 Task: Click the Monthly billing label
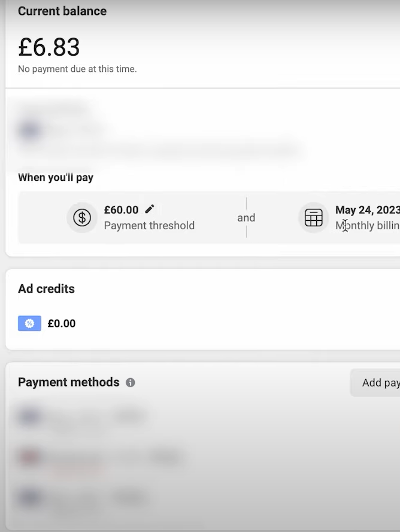(367, 226)
